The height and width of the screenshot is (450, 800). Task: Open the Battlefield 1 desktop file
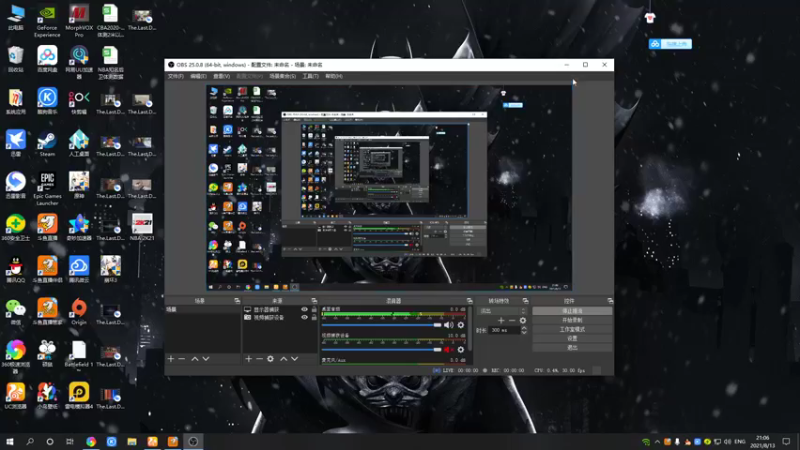tap(79, 354)
